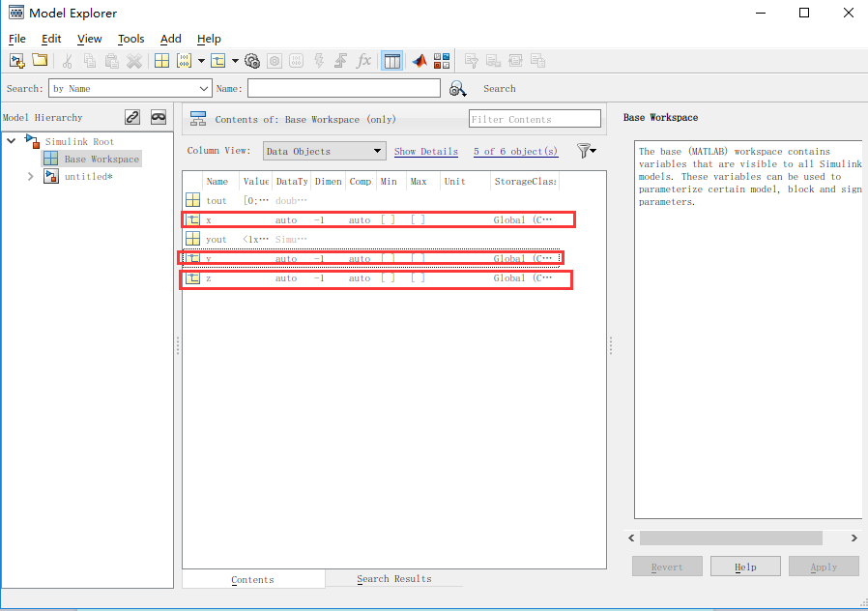
Task: Select the z signal row
Action: (x=371, y=277)
